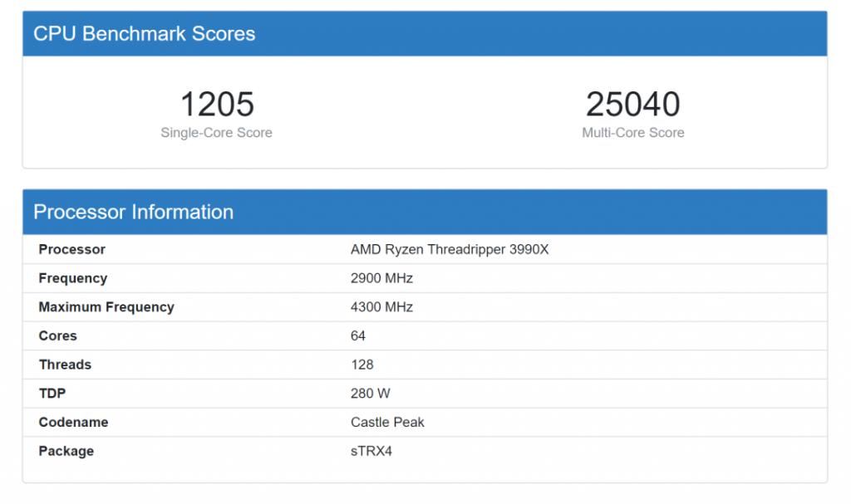
Task: Click the 64 cores value
Action: tap(358, 335)
